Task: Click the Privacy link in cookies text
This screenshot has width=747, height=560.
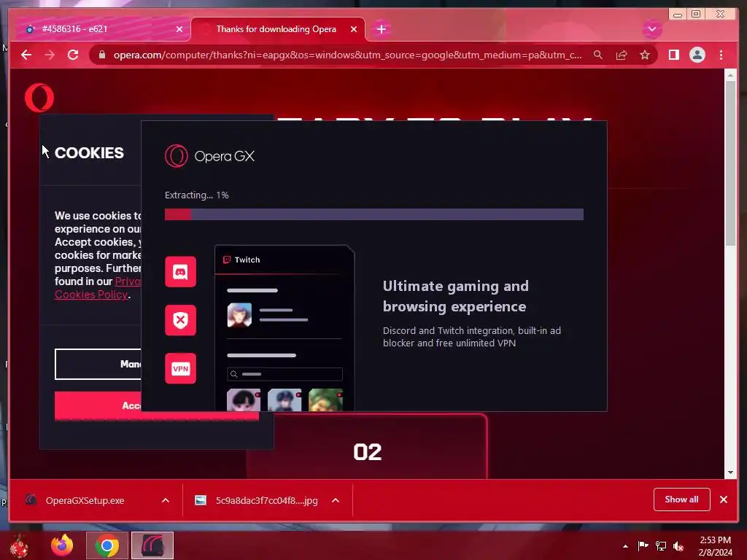Action: coord(128,281)
